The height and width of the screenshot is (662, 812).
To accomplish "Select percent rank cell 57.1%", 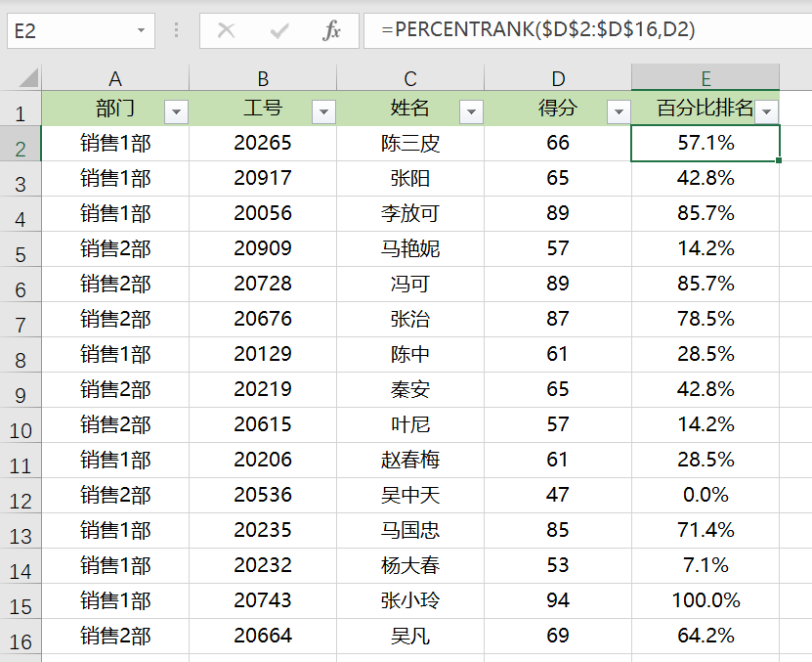I will point(705,143).
